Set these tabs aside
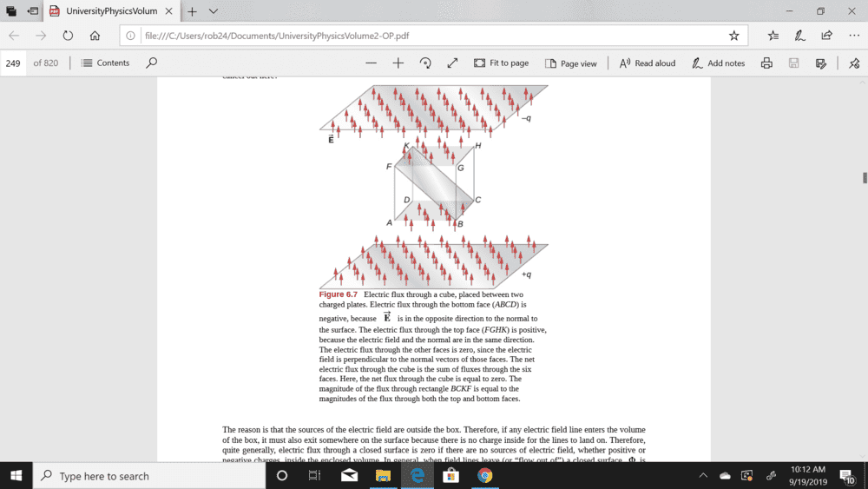 (33, 11)
